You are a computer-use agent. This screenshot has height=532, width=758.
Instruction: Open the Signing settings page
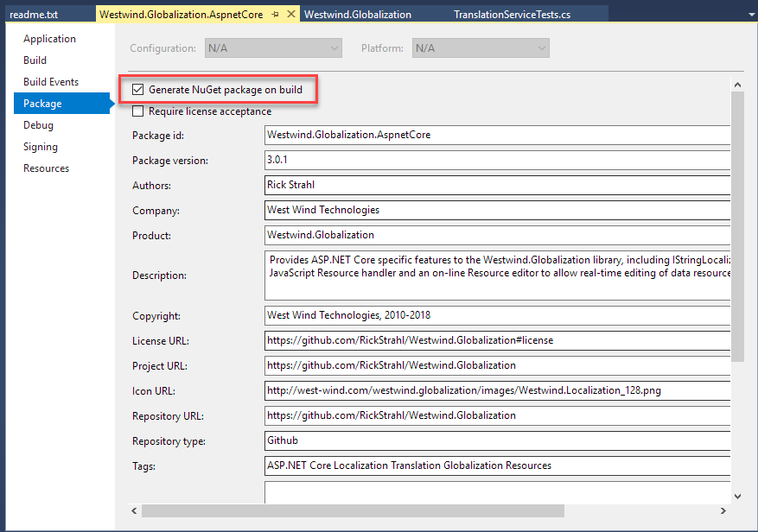tap(40, 147)
